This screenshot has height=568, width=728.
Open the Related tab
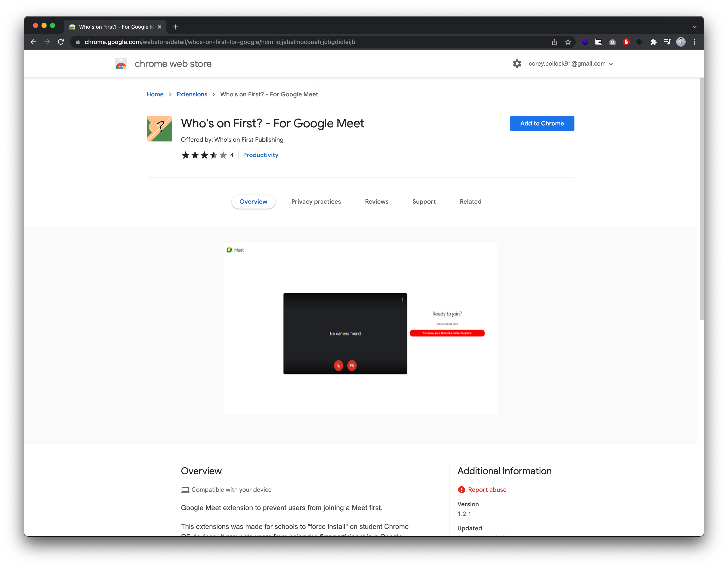(x=470, y=202)
